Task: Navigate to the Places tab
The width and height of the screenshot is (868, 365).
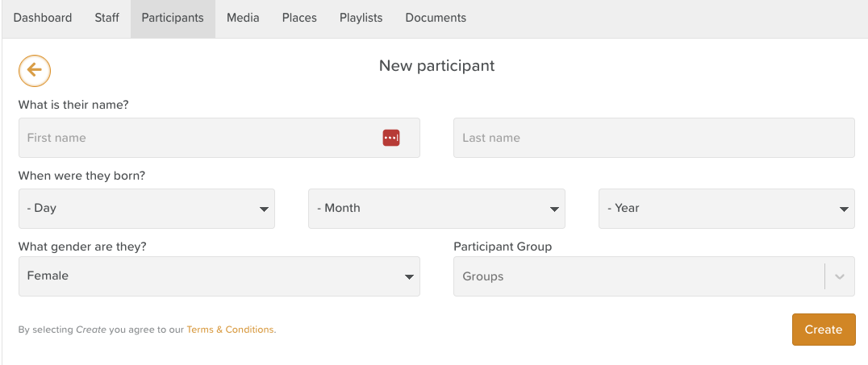Action: 299,18
